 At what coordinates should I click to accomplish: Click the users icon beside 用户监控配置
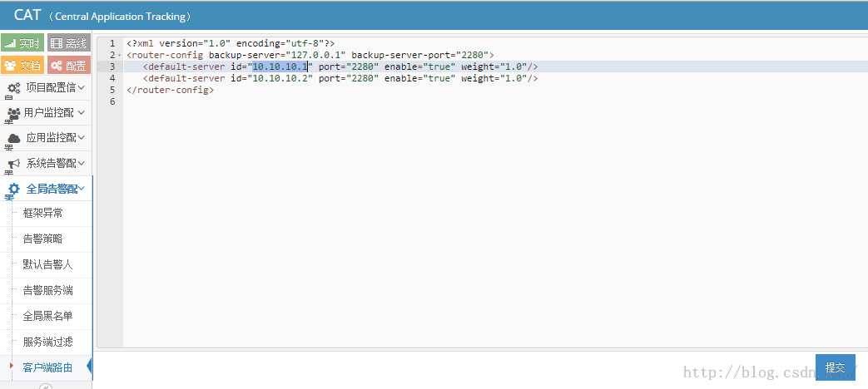click(x=13, y=113)
